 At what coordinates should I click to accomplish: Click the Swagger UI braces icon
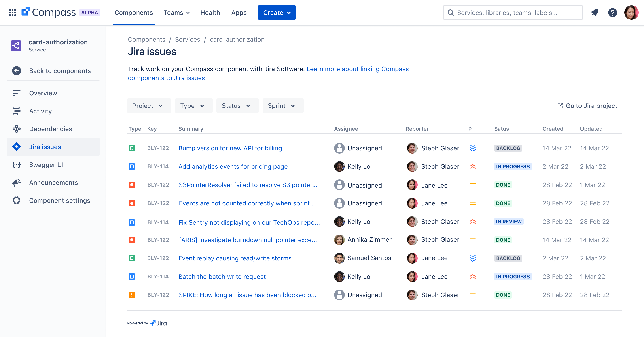[17, 165]
